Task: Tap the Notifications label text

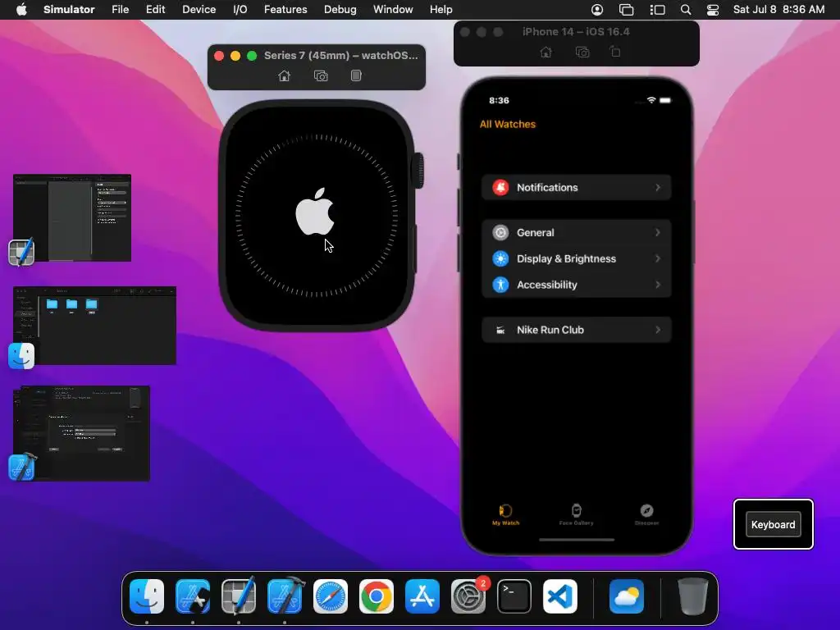Action: pyautogui.click(x=547, y=188)
